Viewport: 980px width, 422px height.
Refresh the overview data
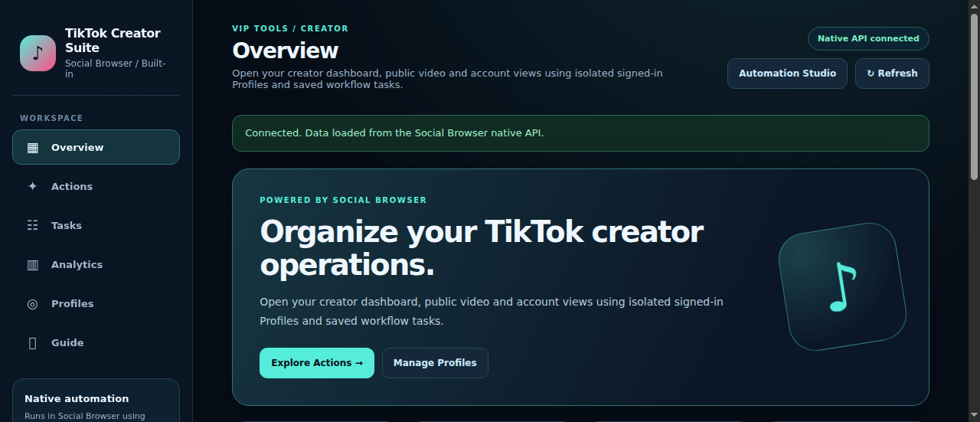tap(892, 74)
